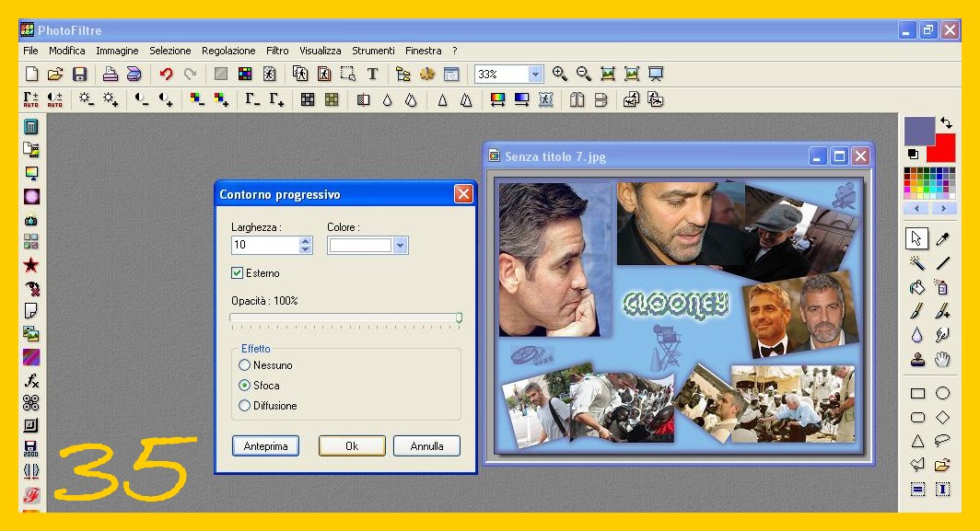Click the Print icon in toolbar

point(110,75)
